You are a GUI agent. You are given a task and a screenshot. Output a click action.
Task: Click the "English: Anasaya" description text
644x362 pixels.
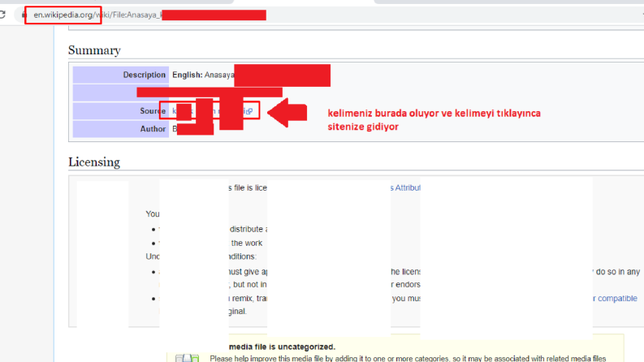pos(203,75)
